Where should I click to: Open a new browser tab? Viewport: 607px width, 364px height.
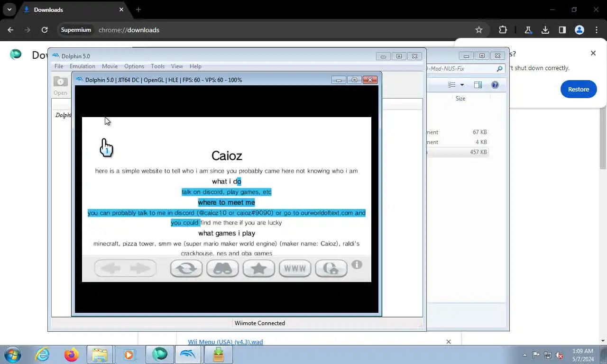138,9
